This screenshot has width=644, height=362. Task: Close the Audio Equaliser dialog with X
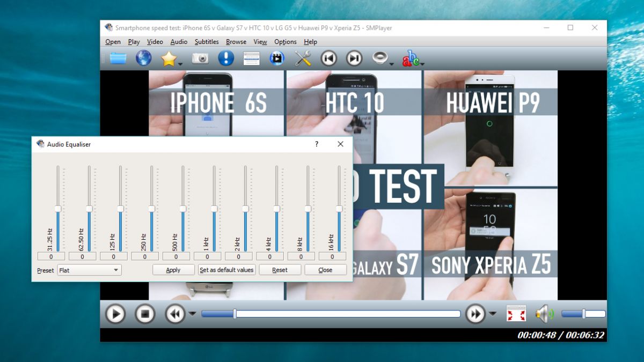click(340, 144)
